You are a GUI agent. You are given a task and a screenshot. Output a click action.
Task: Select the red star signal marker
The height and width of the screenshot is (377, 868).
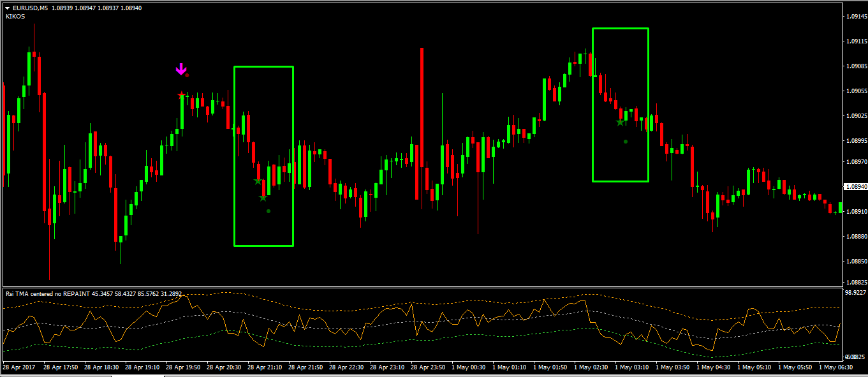pos(181,95)
